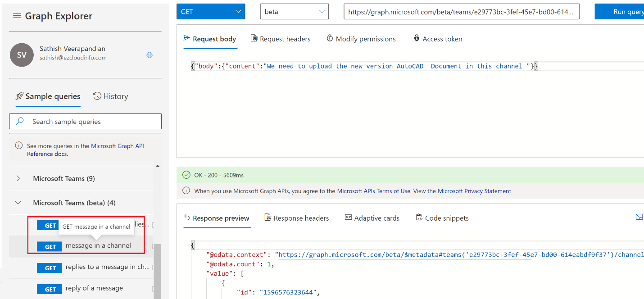This screenshot has height=299, width=644.
Task: Click the green OK status check icon
Action: 186,175
